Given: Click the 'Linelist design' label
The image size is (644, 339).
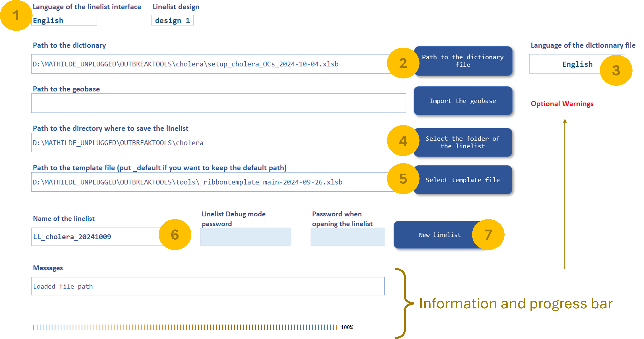Looking at the screenshot, I should coord(176,7).
